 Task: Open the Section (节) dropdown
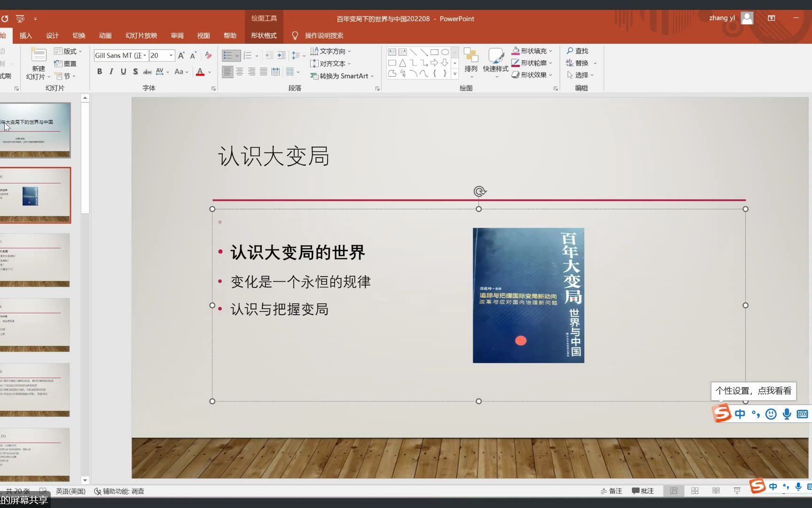65,76
